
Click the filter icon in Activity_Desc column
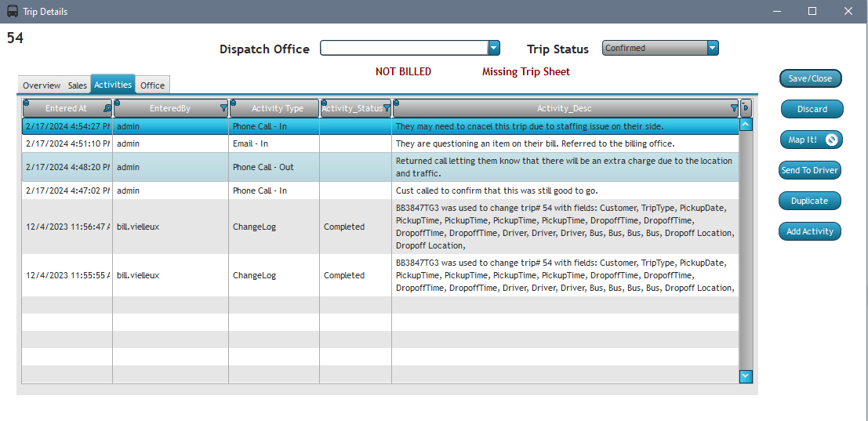(x=734, y=108)
